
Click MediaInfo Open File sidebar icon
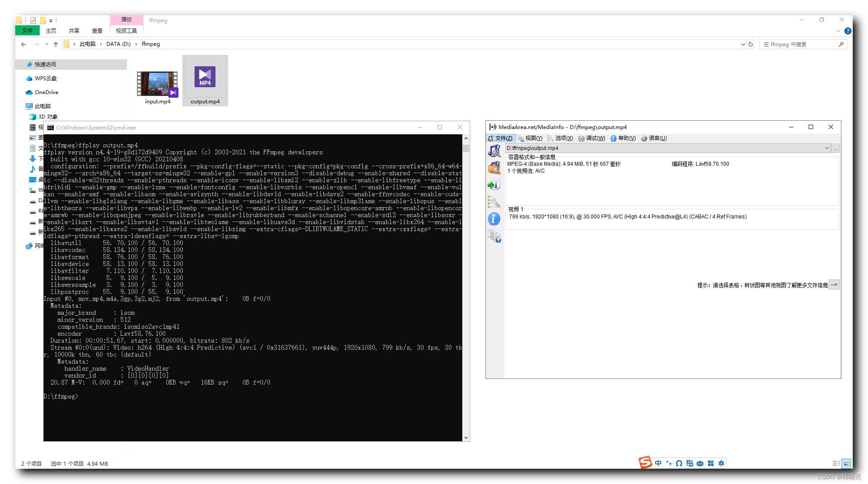494,151
